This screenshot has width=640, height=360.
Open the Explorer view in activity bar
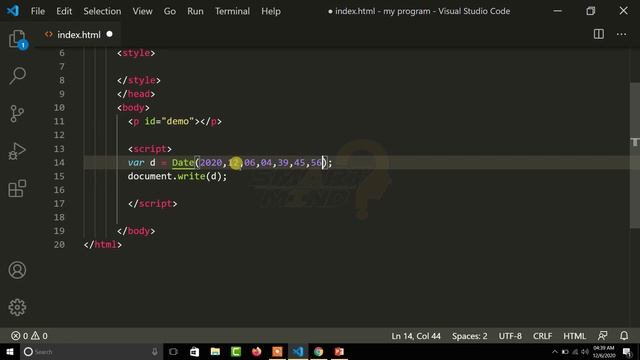pos(18,39)
